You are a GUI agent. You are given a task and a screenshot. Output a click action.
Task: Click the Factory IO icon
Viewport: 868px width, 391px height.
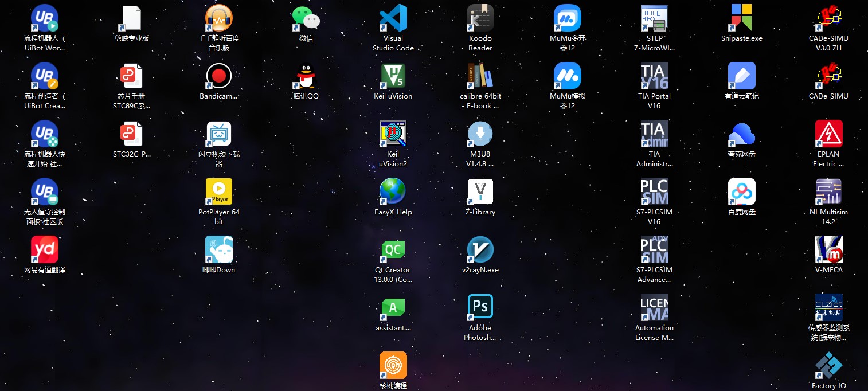829,366
